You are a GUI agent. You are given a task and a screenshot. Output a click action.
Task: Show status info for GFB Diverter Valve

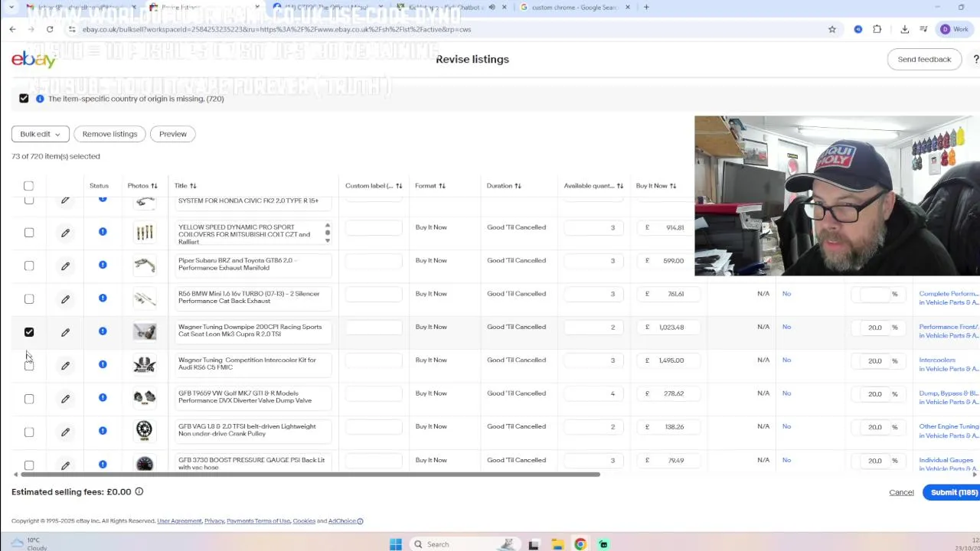click(x=103, y=397)
